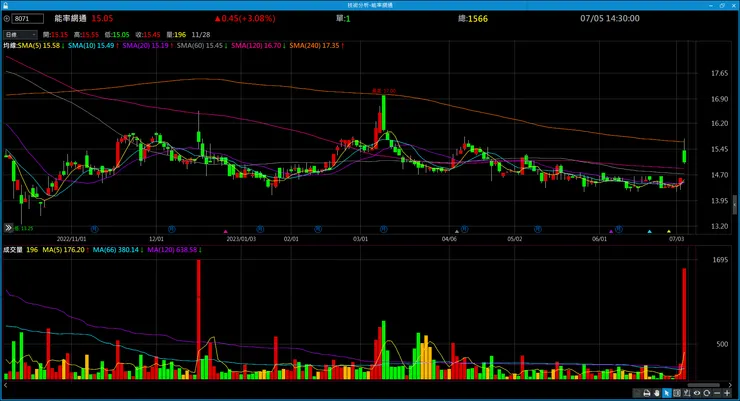Image resolution: width=740 pixels, height=401 pixels.
Task: Click the 13.20 price axis label
Action: click(x=719, y=226)
